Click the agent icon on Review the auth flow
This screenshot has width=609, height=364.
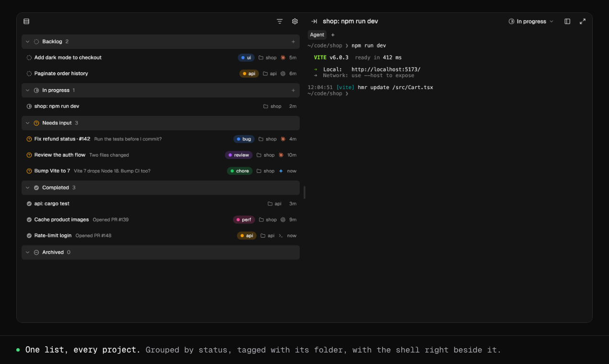[x=281, y=155]
